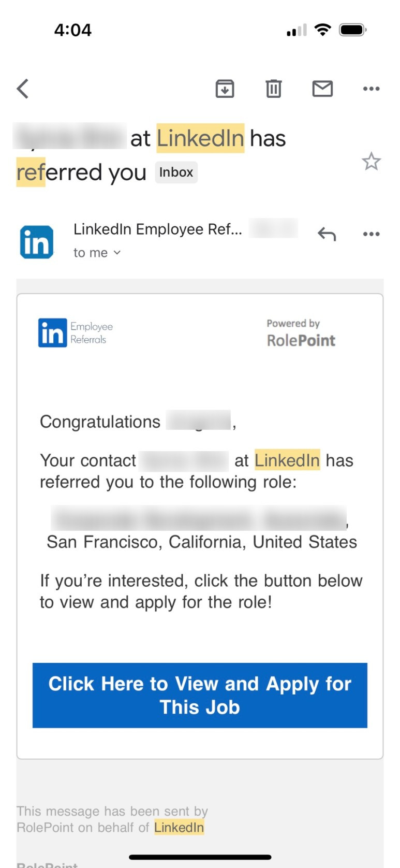Tap the LinkedIn sender avatar
This screenshot has width=400, height=868.
(37, 242)
